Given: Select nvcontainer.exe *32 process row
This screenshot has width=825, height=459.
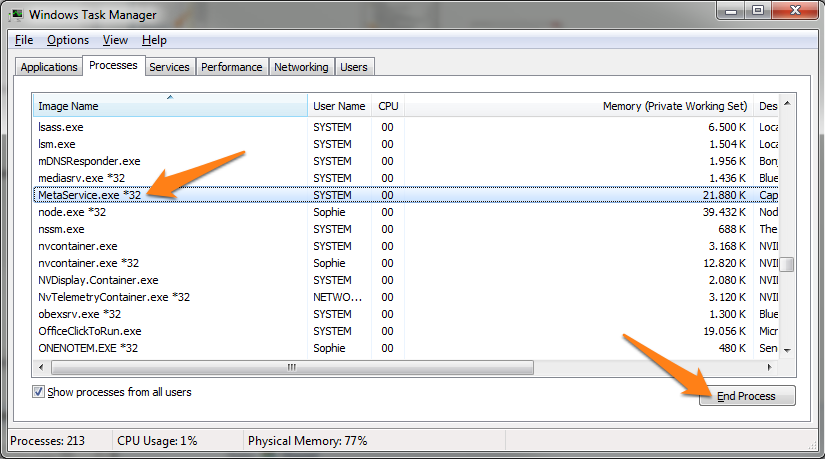Looking at the screenshot, I should (405, 263).
